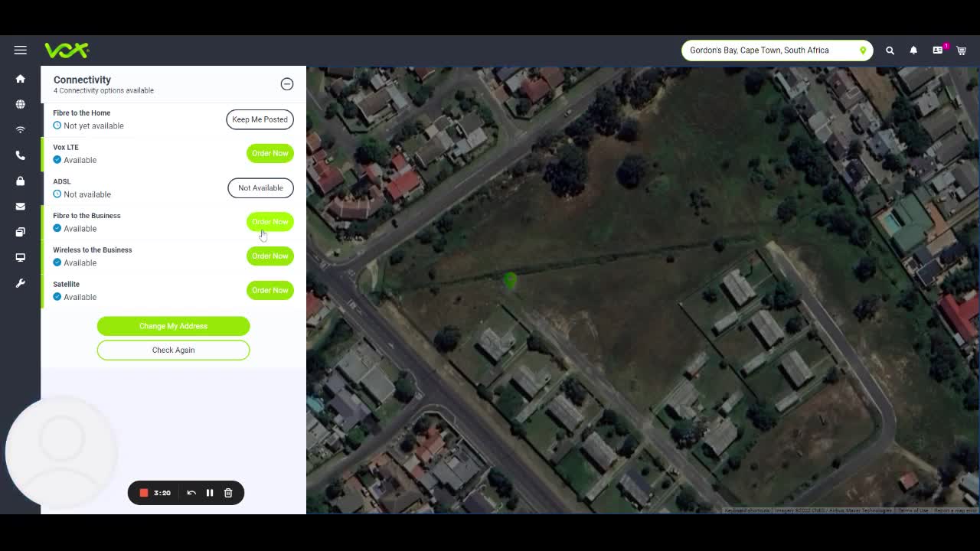Select Satellite label
Screen dimensions: 980x551
67,285
